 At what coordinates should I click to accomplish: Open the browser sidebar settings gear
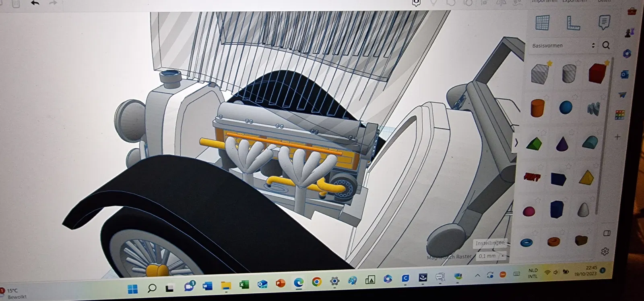point(605,251)
